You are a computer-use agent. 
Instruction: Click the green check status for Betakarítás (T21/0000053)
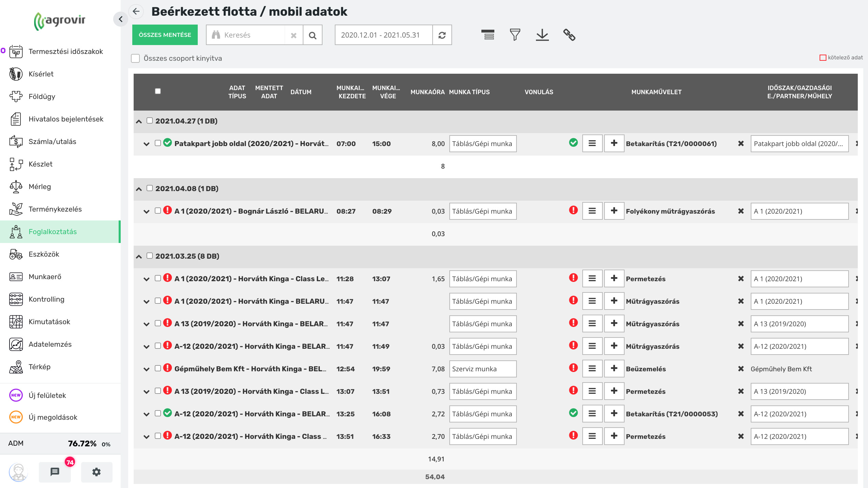pyautogui.click(x=573, y=413)
